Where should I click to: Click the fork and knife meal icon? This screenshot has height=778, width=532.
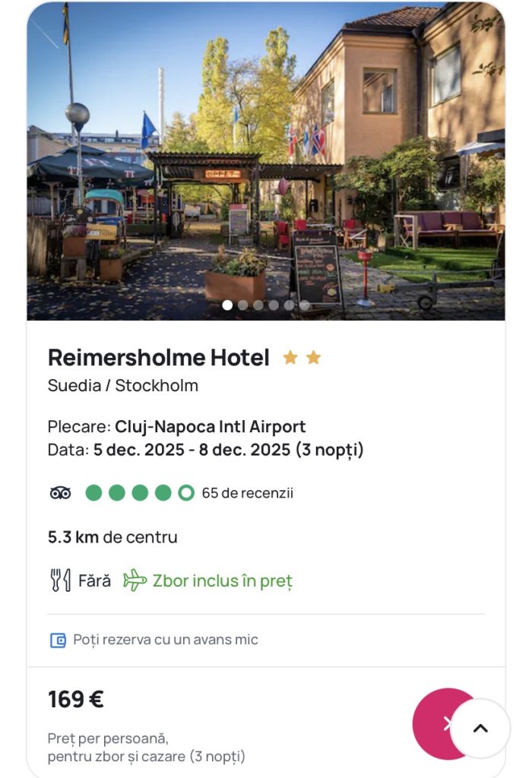tap(60, 580)
